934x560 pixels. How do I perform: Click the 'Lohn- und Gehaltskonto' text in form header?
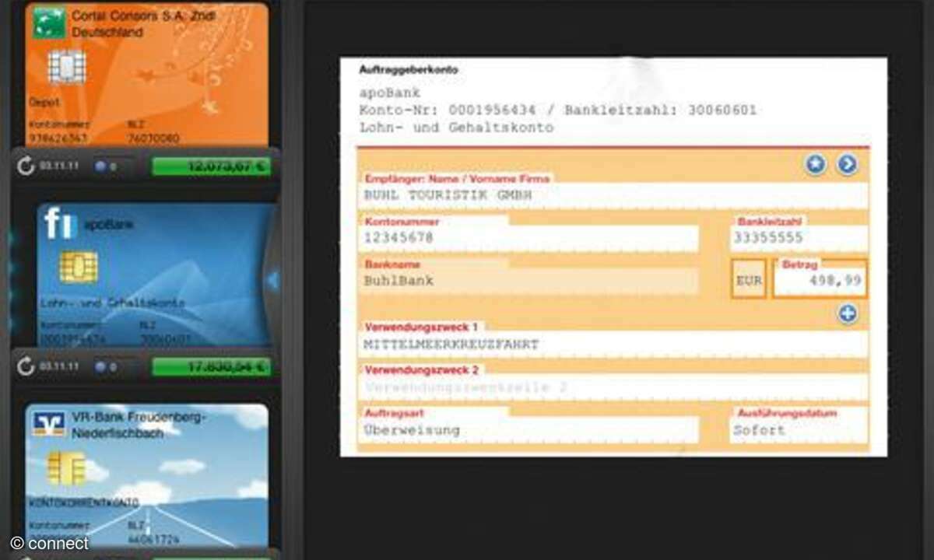456,128
